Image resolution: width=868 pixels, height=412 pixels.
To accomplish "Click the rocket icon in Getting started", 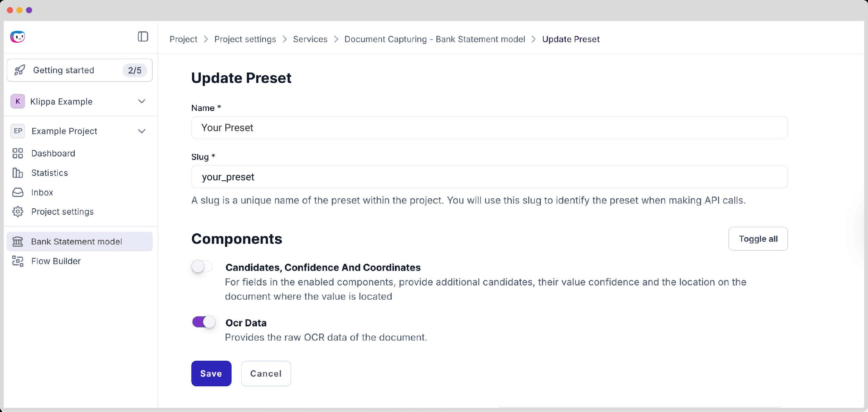I will coord(20,70).
